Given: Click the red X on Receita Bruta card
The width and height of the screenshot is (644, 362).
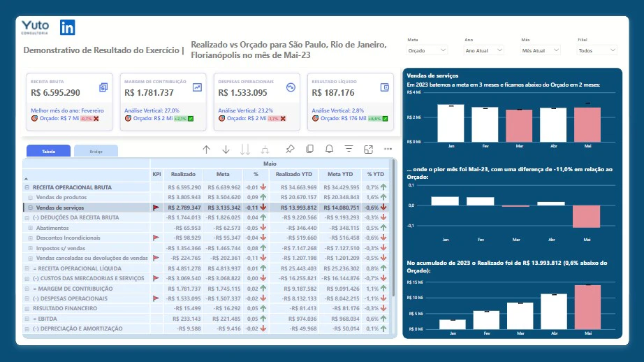Looking at the screenshot, I should coord(96,118).
